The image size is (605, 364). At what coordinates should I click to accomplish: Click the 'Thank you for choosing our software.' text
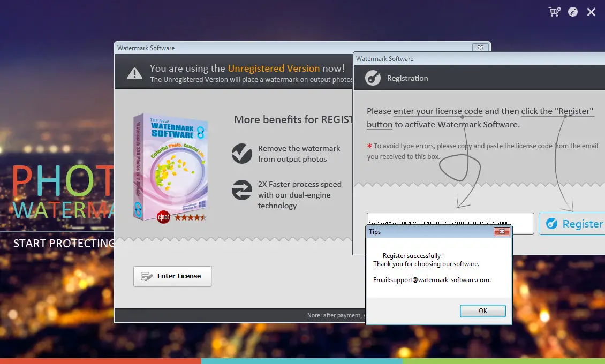click(x=426, y=264)
